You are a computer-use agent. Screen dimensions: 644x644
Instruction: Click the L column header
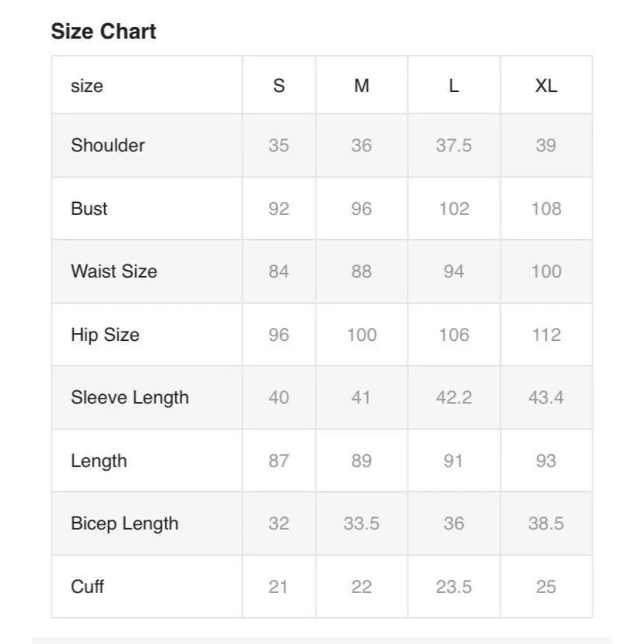click(x=453, y=86)
